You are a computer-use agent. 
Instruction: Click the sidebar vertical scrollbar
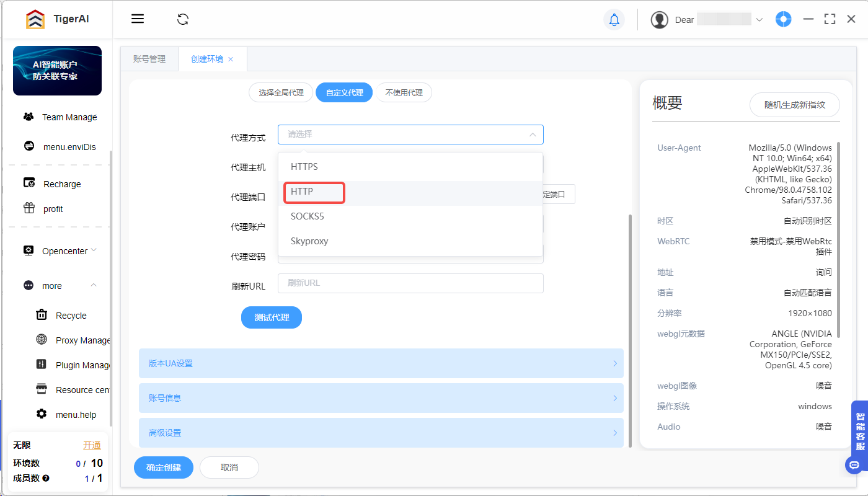[x=111, y=289]
